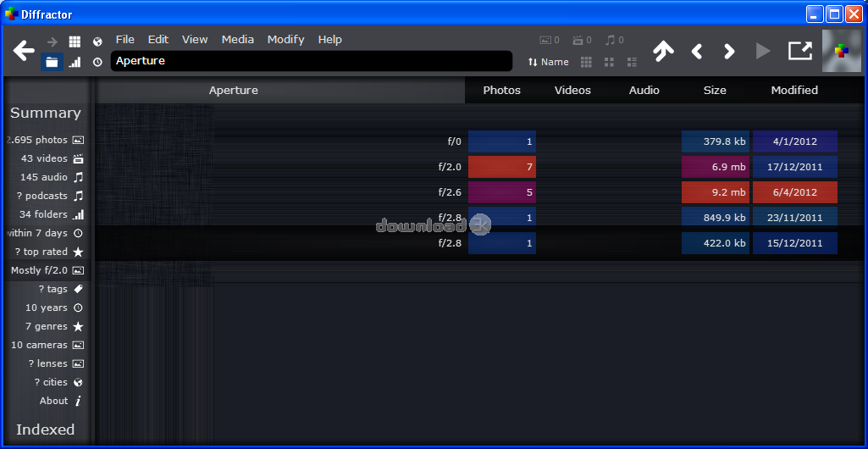
Task: Open the View menu
Action: 195,39
